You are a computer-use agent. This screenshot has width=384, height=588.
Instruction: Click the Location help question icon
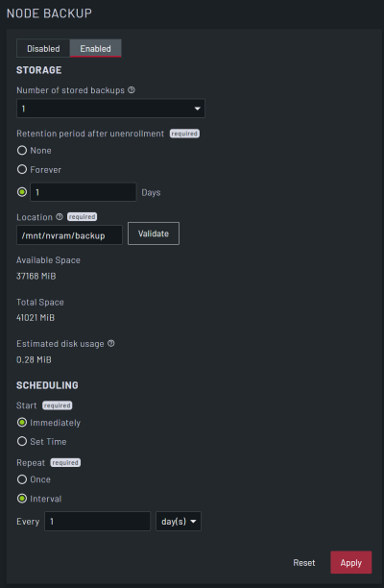(60, 217)
